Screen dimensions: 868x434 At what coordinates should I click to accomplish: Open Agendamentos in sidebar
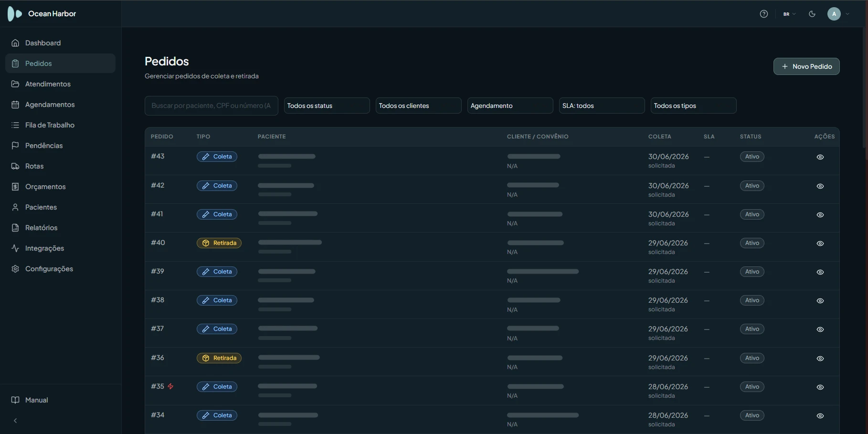tap(60, 105)
